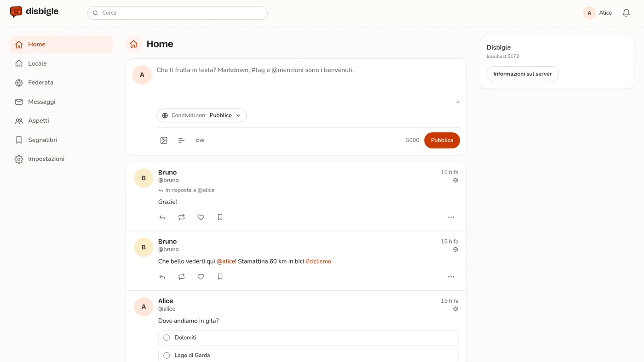This screenshot has height=362, width=644.
Task: Add a CW content warning
Action: (200, 140)
